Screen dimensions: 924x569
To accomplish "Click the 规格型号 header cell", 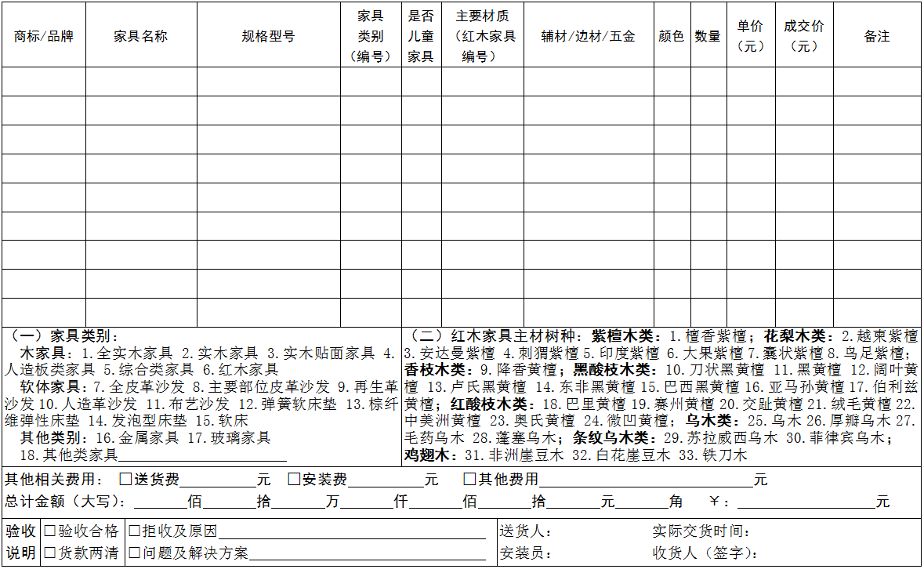I will coord(268,36).
